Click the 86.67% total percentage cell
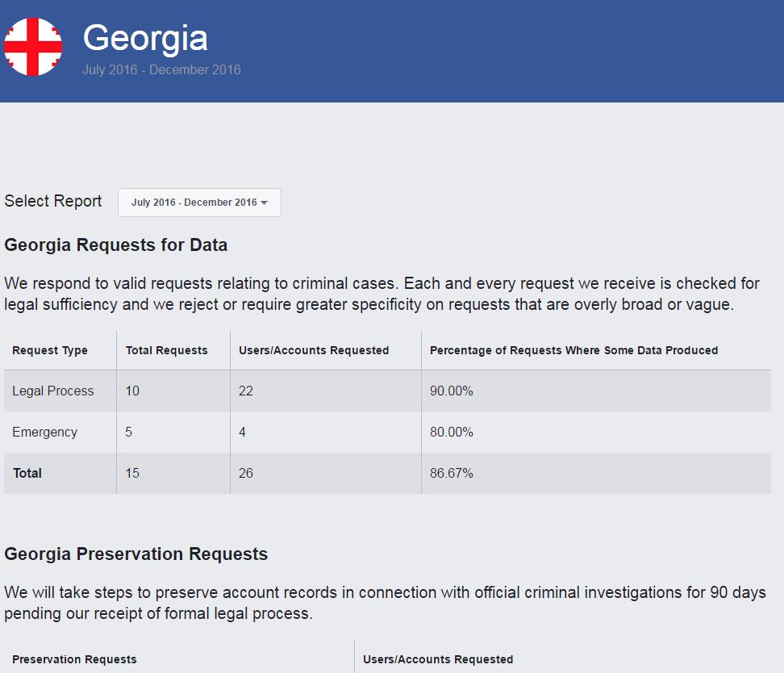 pyautogui.click(x=452, y=474)
